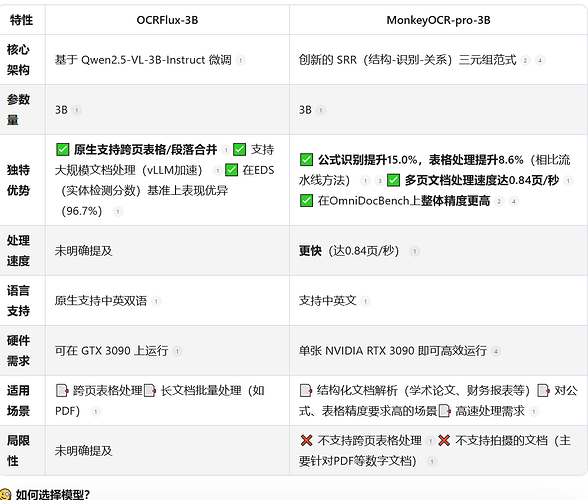The image size is (588, 500).
Task: Open citation 4 after RTX 3090 即可高效运行
Action: pyautogui.click(x=496, y=351)
